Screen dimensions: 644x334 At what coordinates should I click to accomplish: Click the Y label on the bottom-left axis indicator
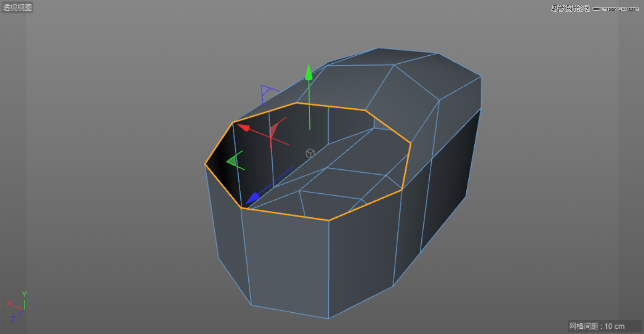pyautogui.click(x=23, y=294)
